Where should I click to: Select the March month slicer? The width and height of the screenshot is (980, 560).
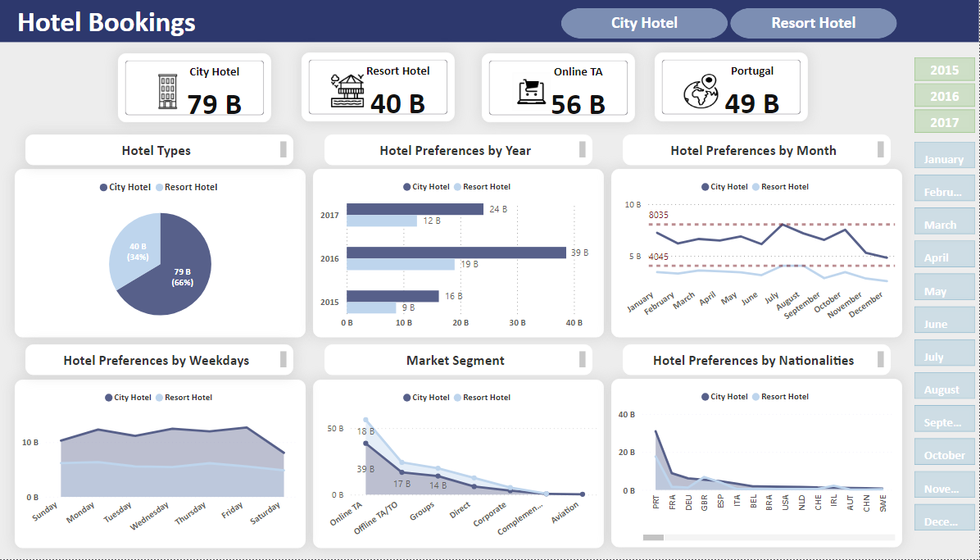(945, 221)
